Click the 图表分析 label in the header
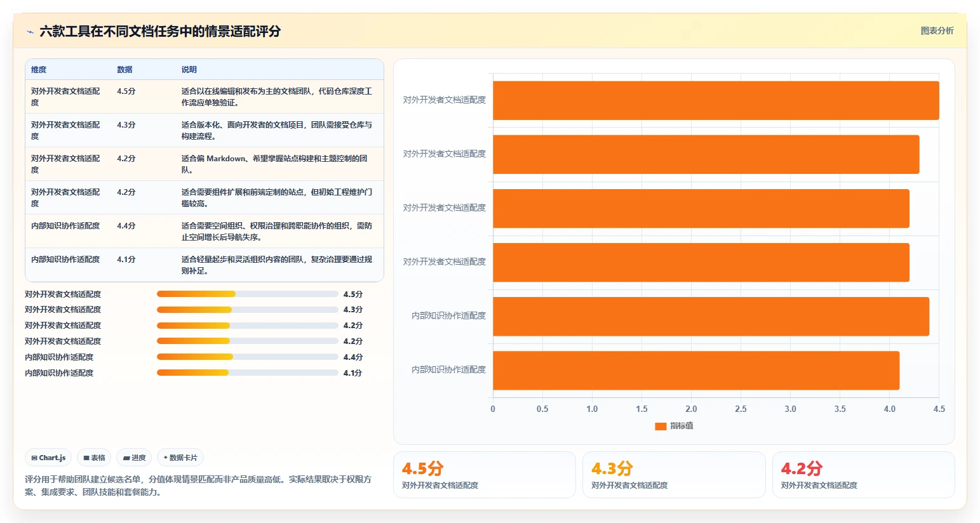The height and width of the screenshot is (523, 980). pos(937,30)
